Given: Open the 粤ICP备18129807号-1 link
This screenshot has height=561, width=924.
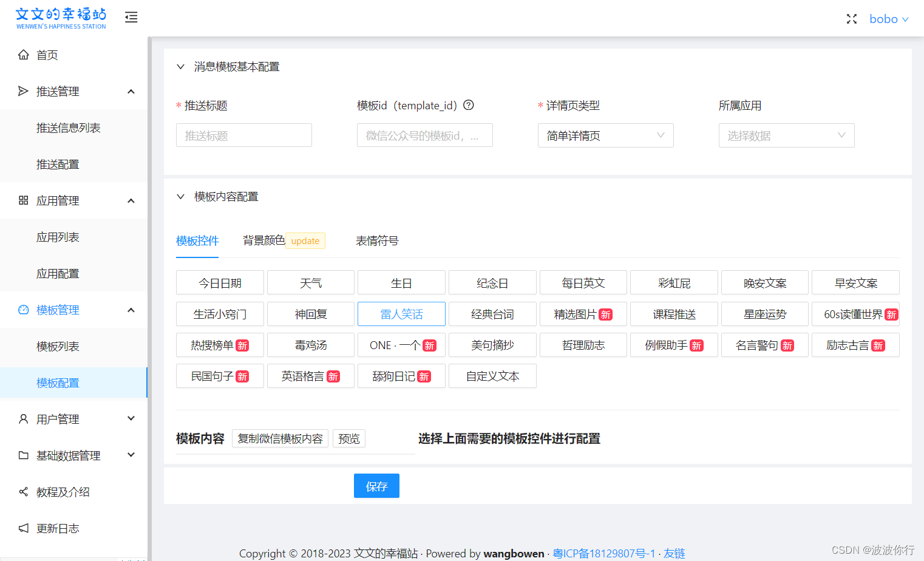Looking at the screenshot, I should pyautogui.click(x=604, y=553).
